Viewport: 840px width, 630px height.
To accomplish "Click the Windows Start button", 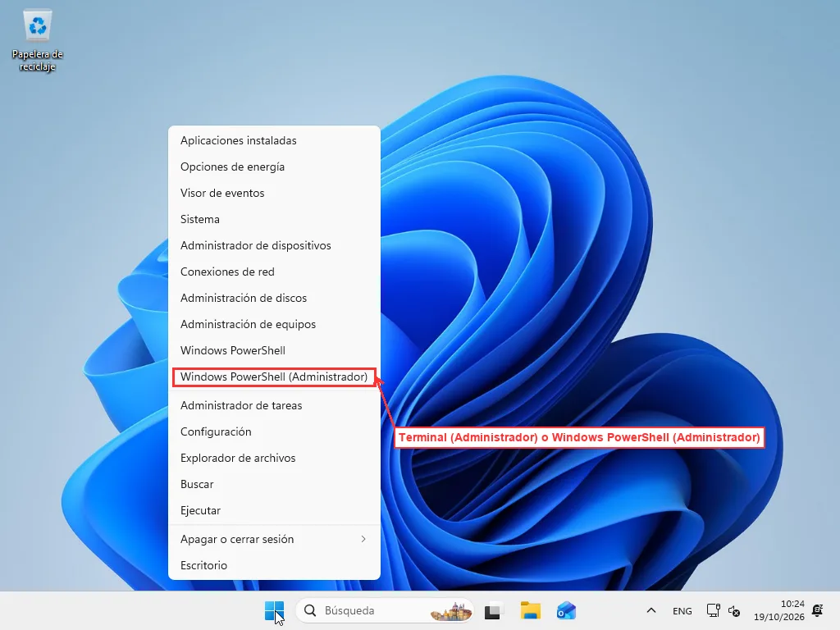I will pyautogui.click(x=274, y=610).
